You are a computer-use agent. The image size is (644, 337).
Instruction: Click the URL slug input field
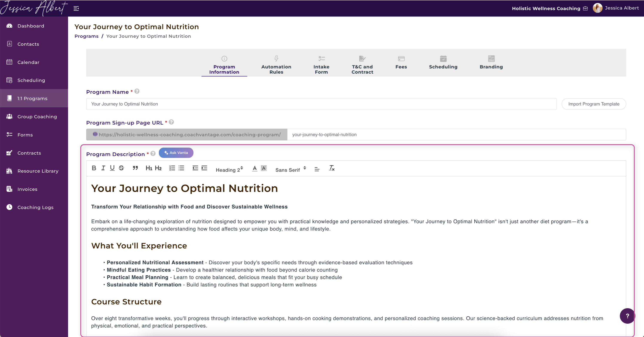(x=457, y=135)
